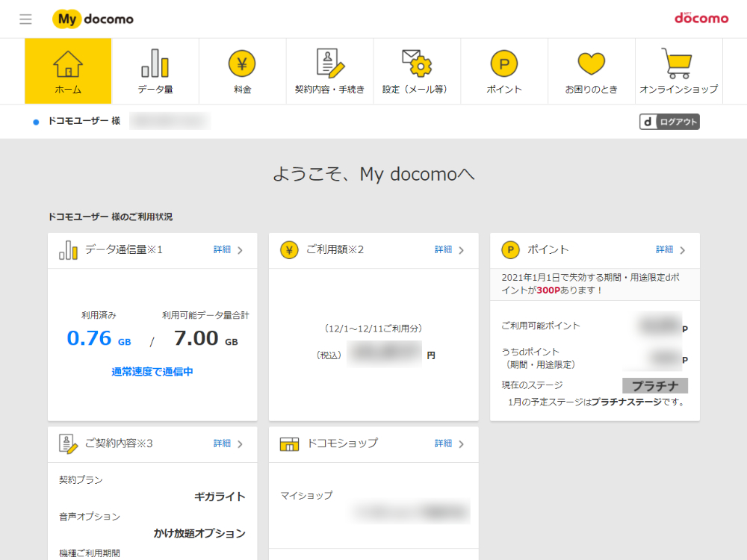
Task: Click the bar chart icon in データ通信量 card
Action: 68,250
